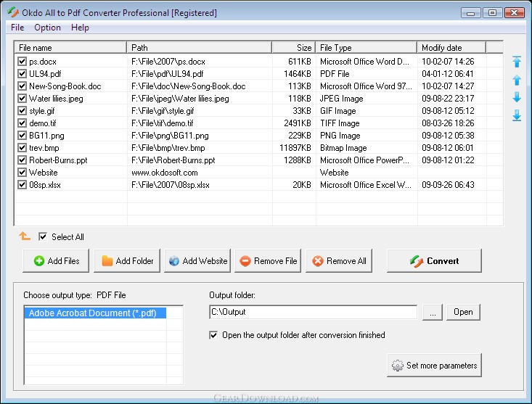Maximize the Okdo converter window
Image resolution: width=532 pixels, height=404 pixels.
click(x=492, y=13)
